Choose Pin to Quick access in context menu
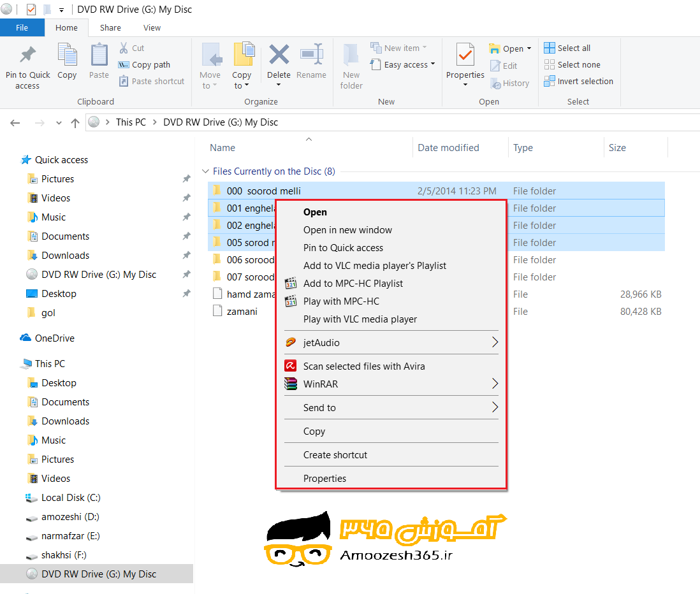 click(343, 248)
